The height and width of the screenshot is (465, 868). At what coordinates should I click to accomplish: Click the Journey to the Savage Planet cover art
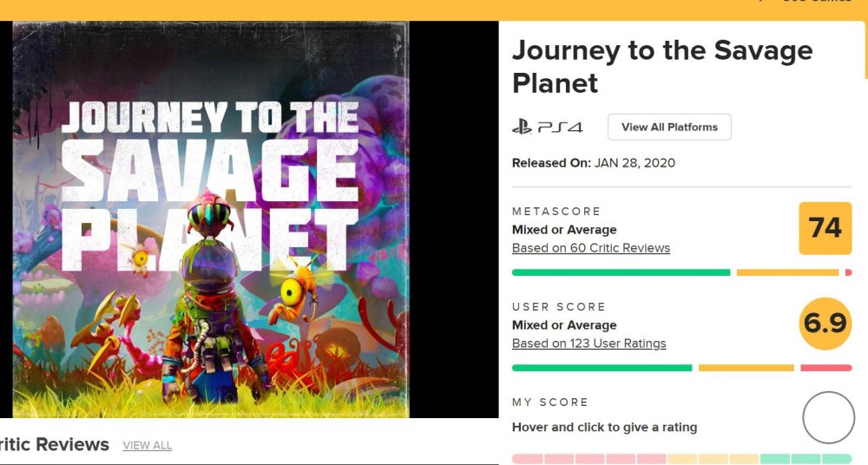(211, 219)
